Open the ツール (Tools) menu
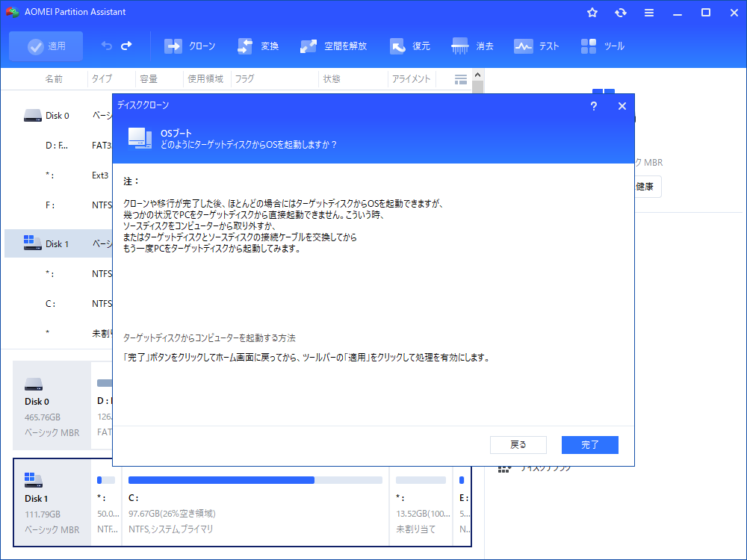 point(602,46)
